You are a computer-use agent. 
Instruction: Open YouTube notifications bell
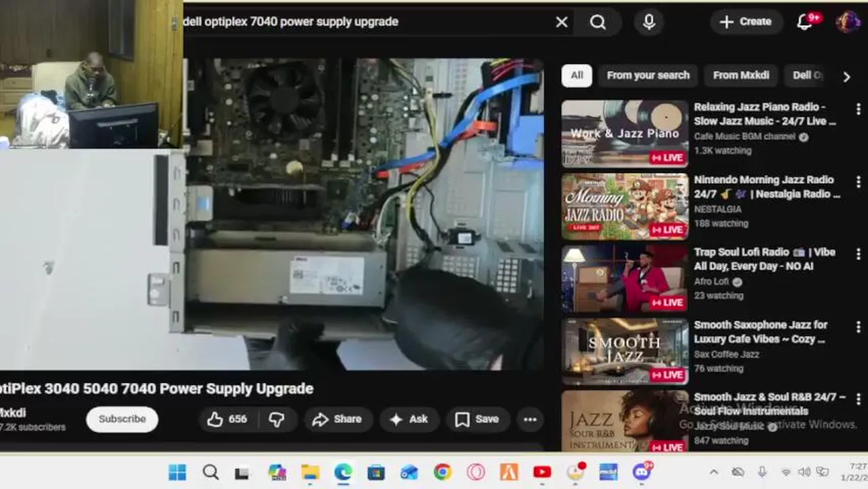(806, 22)
